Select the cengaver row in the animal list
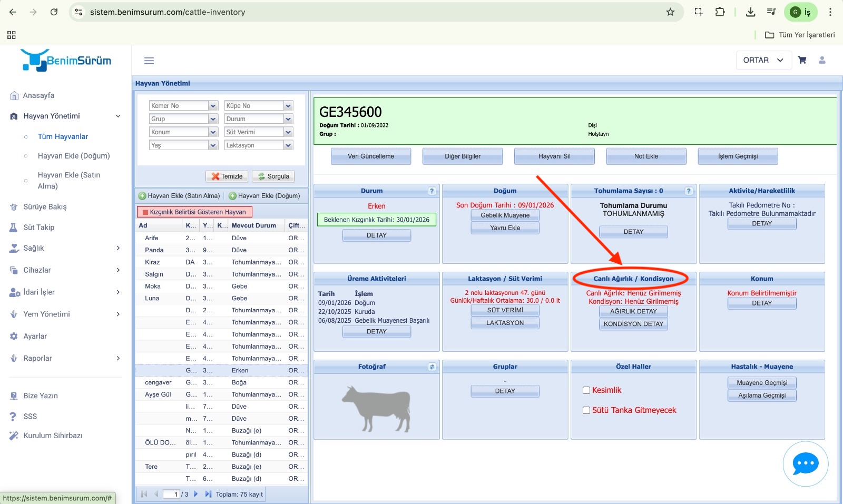The width and height of the screenshot is (843, 504). (x=221, y=382)
